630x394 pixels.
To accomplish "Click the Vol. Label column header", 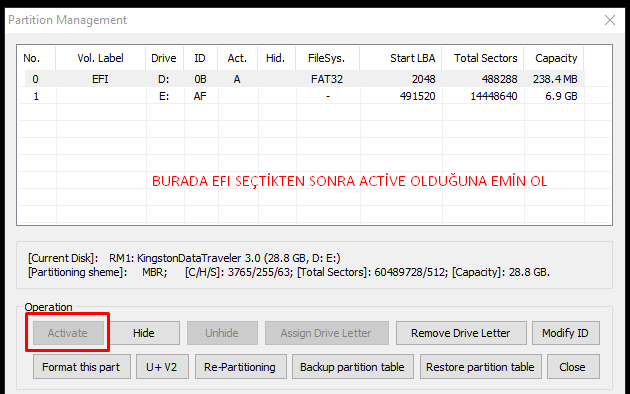I will click(100, 58).
